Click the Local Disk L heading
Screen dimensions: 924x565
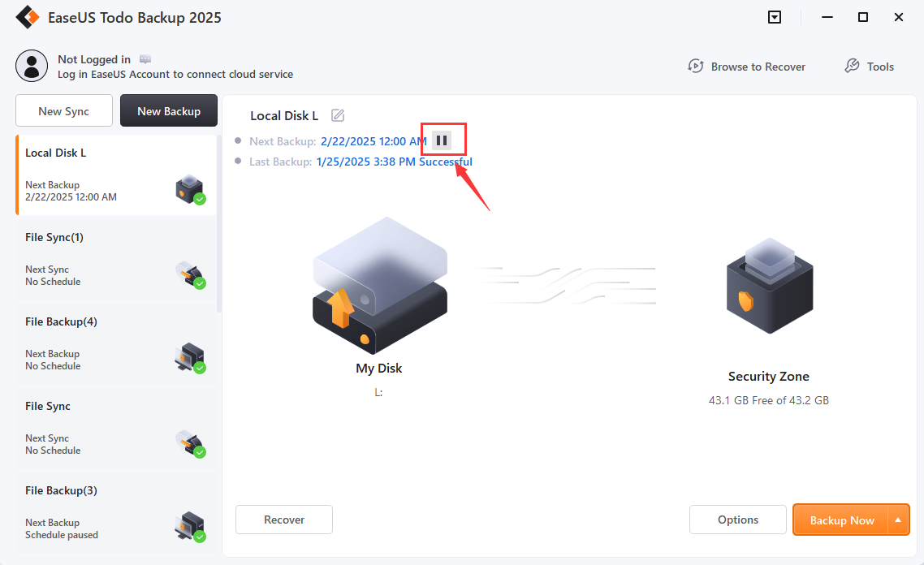pos(284,116)
